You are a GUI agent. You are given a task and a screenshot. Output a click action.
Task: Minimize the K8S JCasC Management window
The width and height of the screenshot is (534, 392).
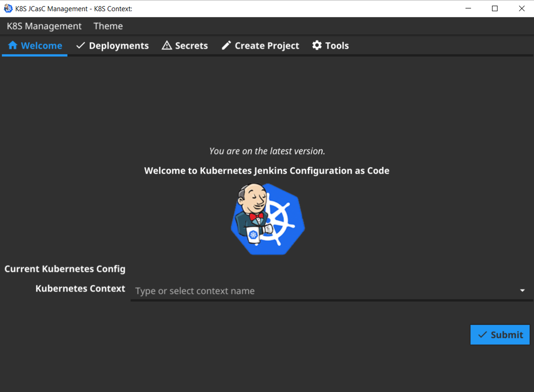[468, 8]
